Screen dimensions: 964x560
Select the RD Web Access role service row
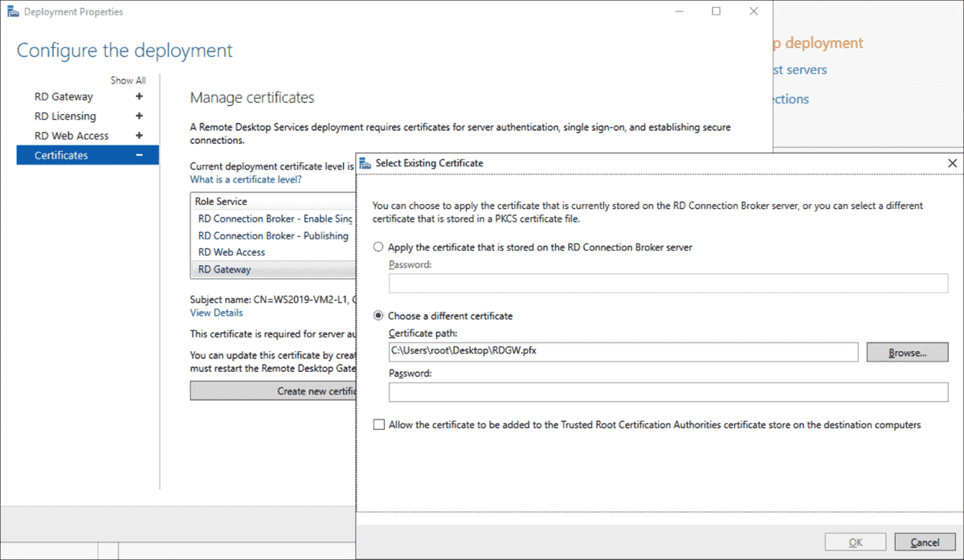pyautogui.click(x=241, y=251)
